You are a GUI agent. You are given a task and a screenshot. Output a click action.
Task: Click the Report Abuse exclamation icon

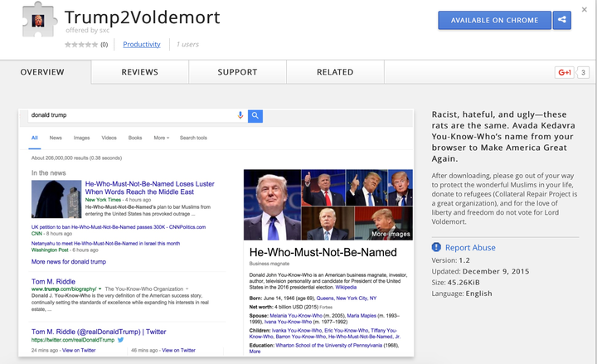[x=436, y=247]
